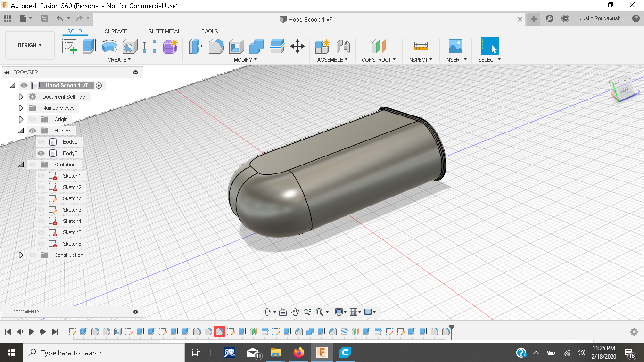Expand Named Views
This screenshot has width=644, height=362.
(21, 108)
